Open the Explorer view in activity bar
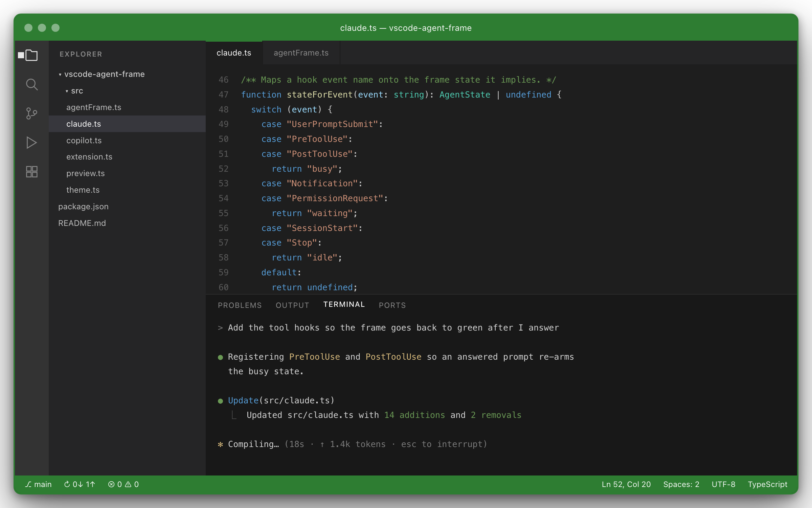The width and height of the screenshot is (812, 508). click(31, 55)
